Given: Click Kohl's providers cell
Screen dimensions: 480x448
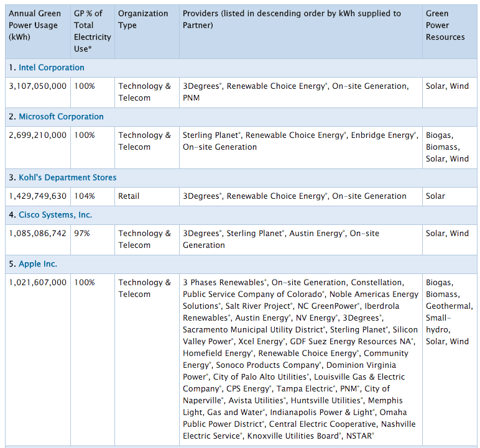Looking at the screenshot, I should 300,196.
